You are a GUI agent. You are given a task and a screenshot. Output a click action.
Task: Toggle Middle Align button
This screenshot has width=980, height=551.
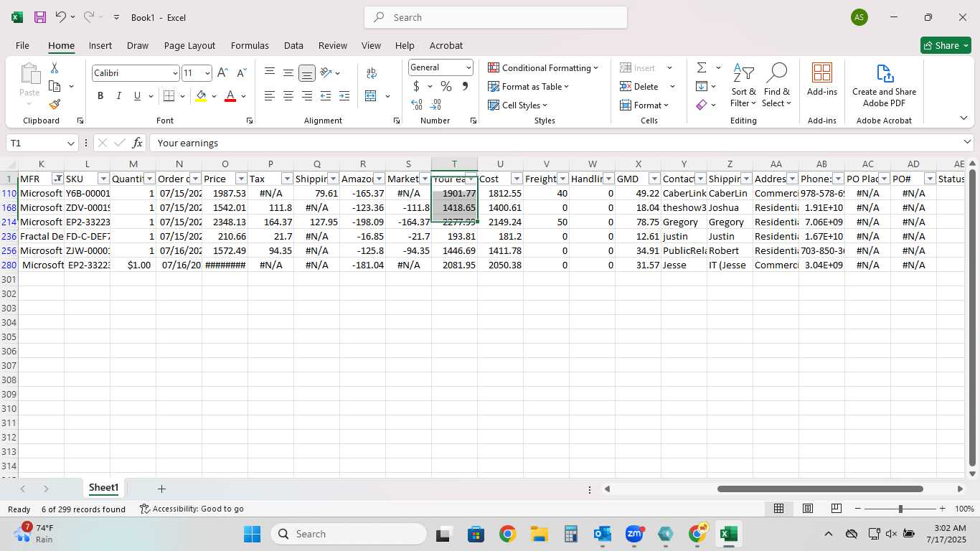point(288,73)
